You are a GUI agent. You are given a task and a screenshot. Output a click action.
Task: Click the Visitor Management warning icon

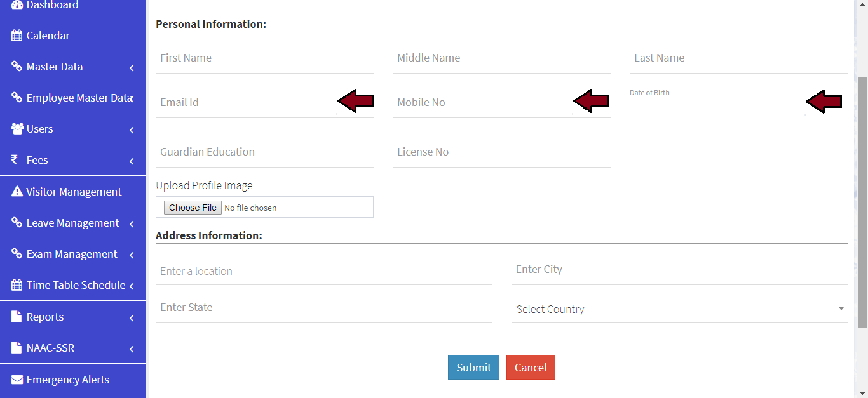tap(17, 192)
